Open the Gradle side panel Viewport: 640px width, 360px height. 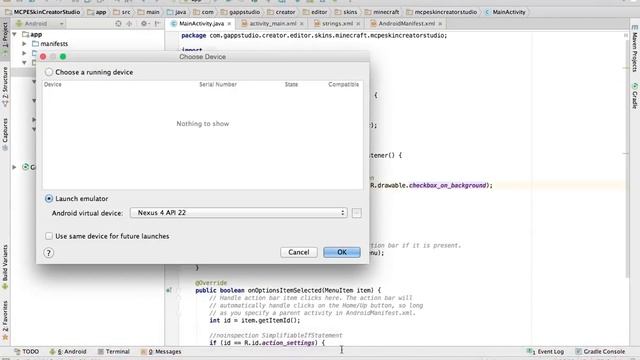pyautogui.click(x=635, y=96)
